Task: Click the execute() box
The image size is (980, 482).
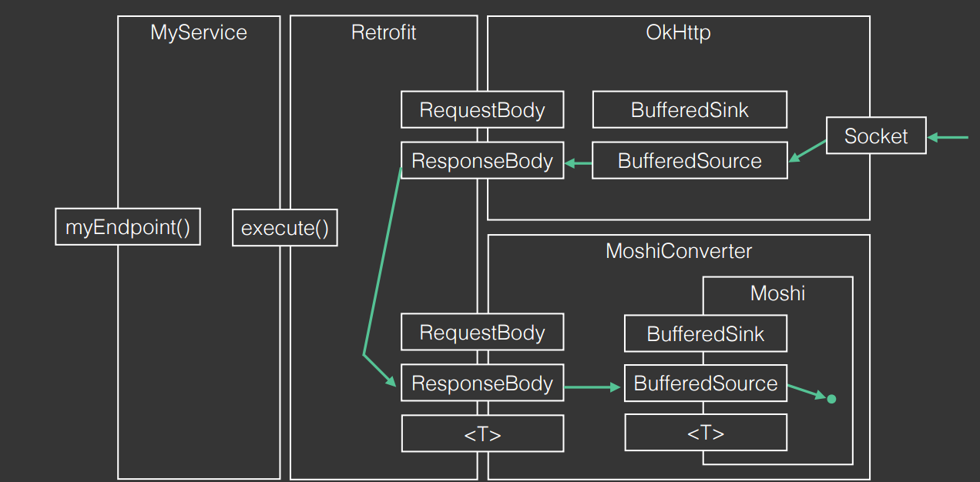Action: click(x=285, y=228)
